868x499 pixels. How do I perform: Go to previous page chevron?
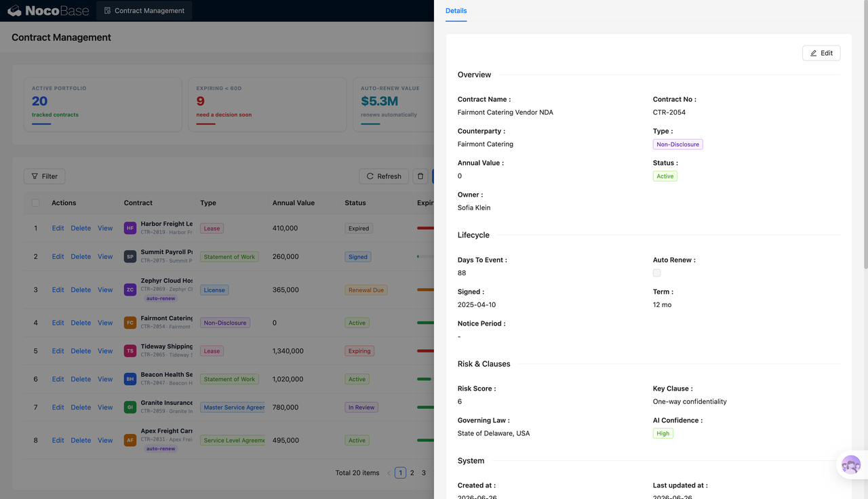(389, 473)
